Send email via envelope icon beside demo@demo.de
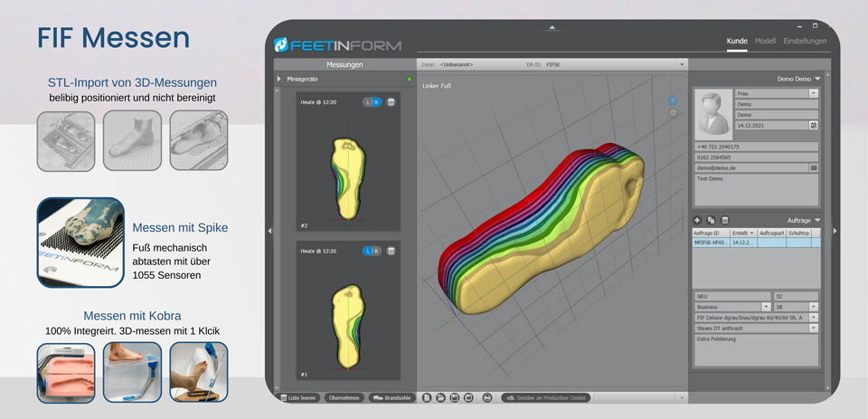This screenshot has height=419, width=868. [813, 167]
